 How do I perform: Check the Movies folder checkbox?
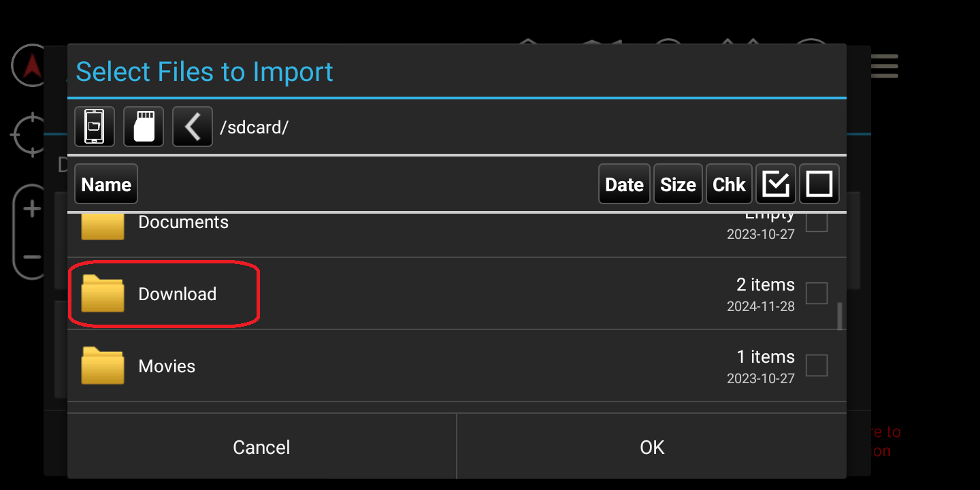click(817, 365)
